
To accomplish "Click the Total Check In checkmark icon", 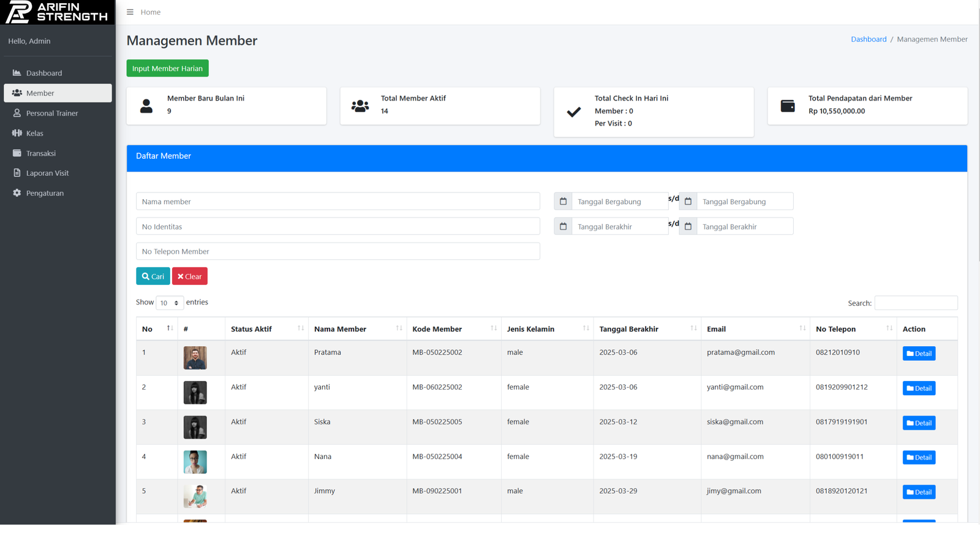I will pyautogui.click(x=574, y=112).
